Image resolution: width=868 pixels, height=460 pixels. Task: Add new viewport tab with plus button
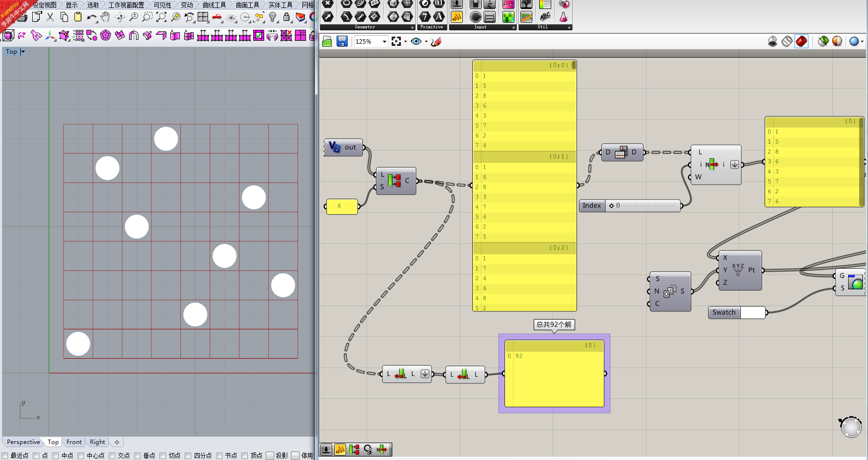117,442
